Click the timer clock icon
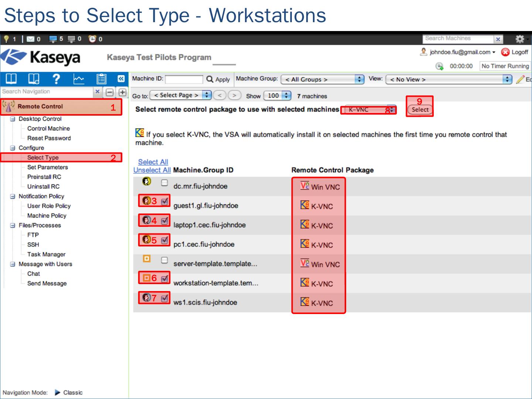This screenshot has width=532, height=399. coord(439,66)
